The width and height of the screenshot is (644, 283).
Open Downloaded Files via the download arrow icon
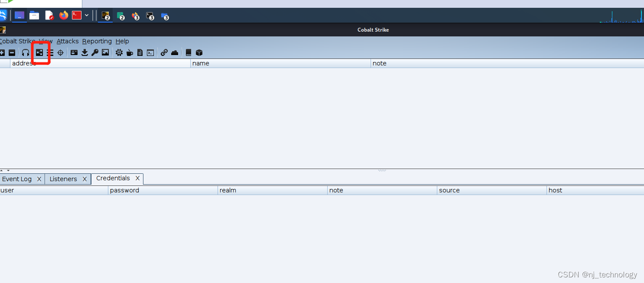(x=85, y=53)
